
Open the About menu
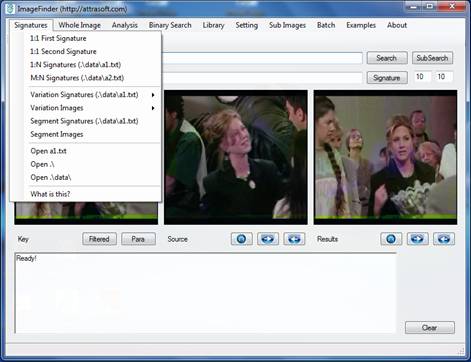click(x=397, y=25)
